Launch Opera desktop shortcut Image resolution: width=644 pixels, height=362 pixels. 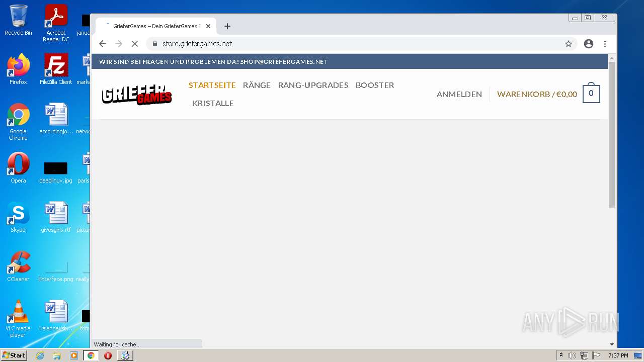click(18, 167)
